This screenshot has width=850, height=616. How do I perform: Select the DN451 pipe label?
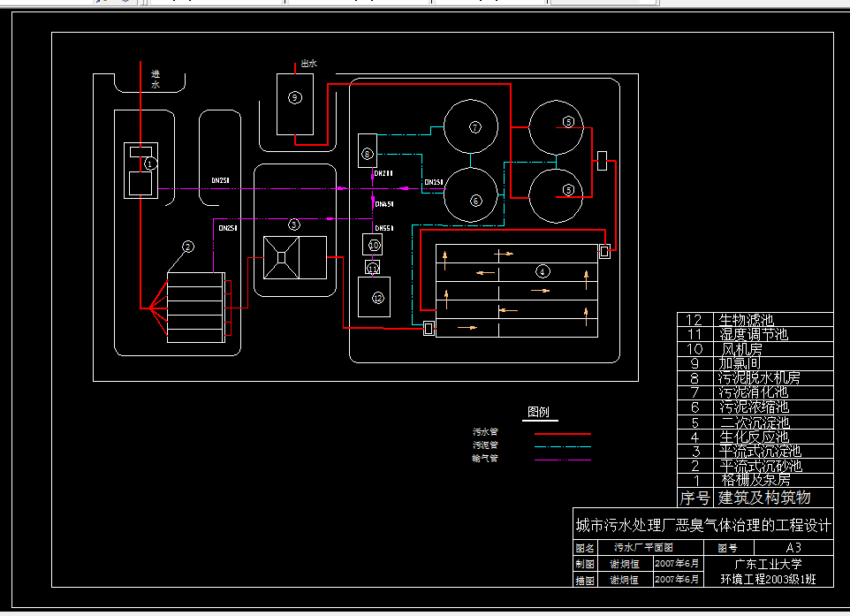click(384, 204)
